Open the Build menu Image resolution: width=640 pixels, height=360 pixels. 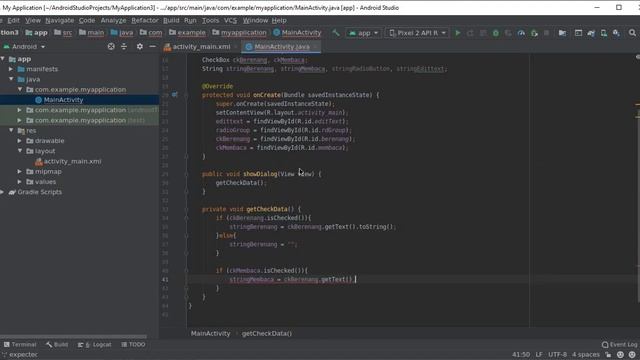(x=171, y=20)
